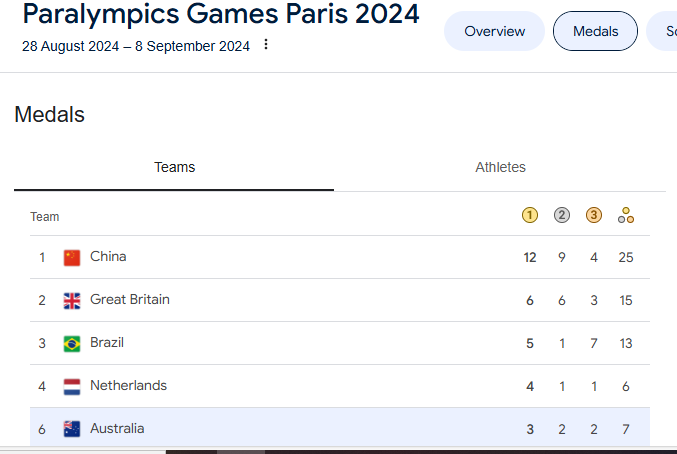Screen dimensions: 677x454
Task: Open the China team row
Action: pyautogui.click(x=340, y=257)
